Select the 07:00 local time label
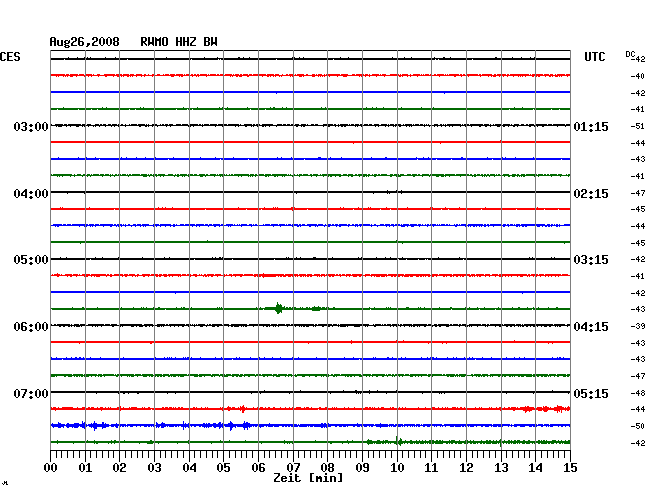Image resolution: width=650 pixels, height=494 pixels. (x=31, y=393)
